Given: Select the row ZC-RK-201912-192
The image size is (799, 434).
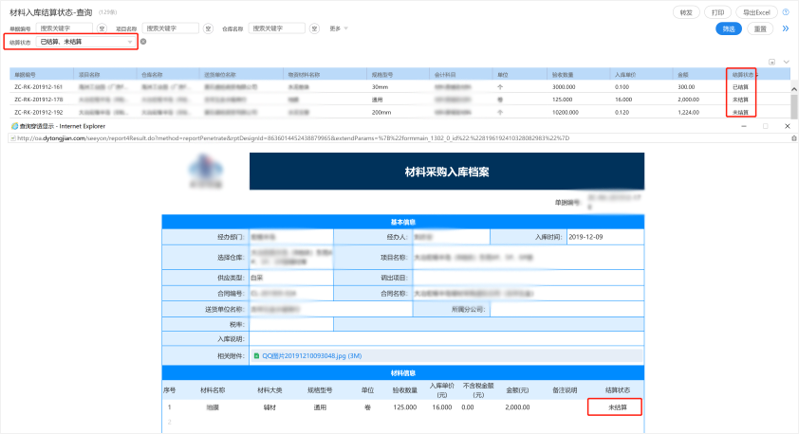Looking at the screenshot, I should tap(400, 112).
